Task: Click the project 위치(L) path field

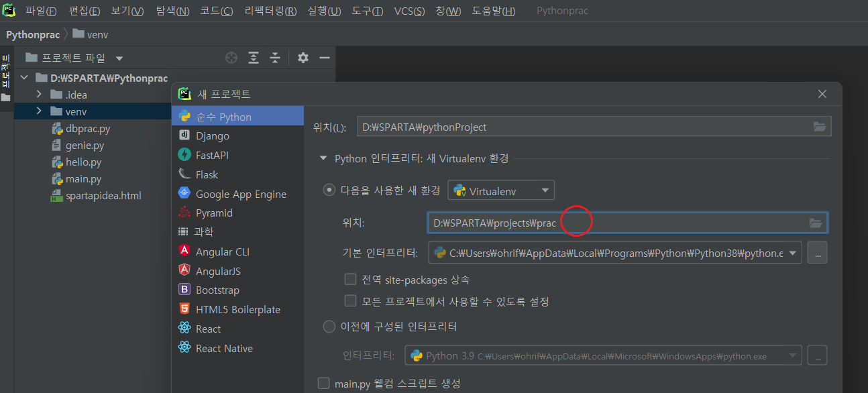Action: (594, 127)
